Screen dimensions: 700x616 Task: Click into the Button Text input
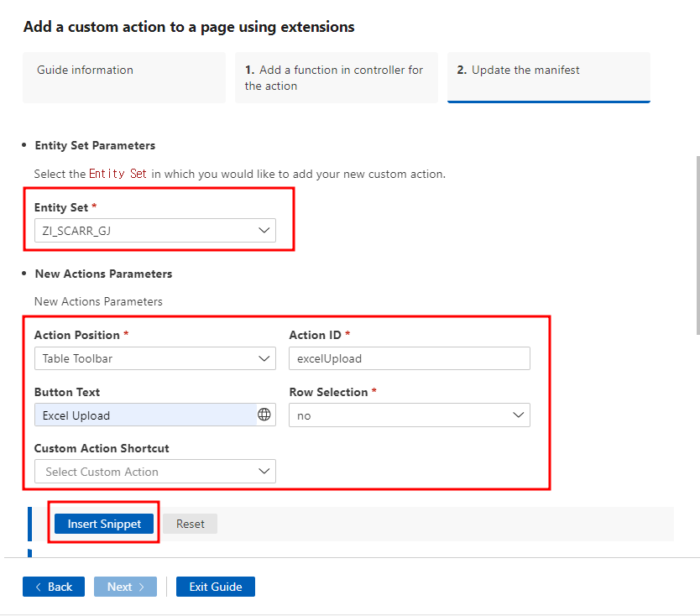click(x=144, y=415)
